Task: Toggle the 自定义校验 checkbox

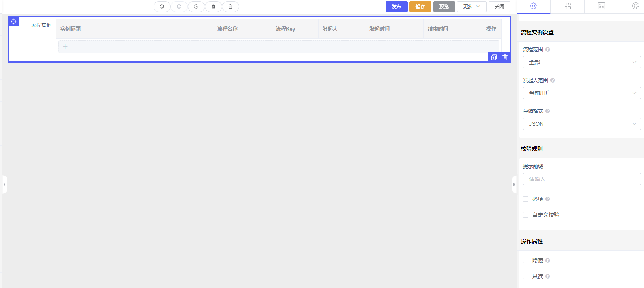Action: point(526,215)
